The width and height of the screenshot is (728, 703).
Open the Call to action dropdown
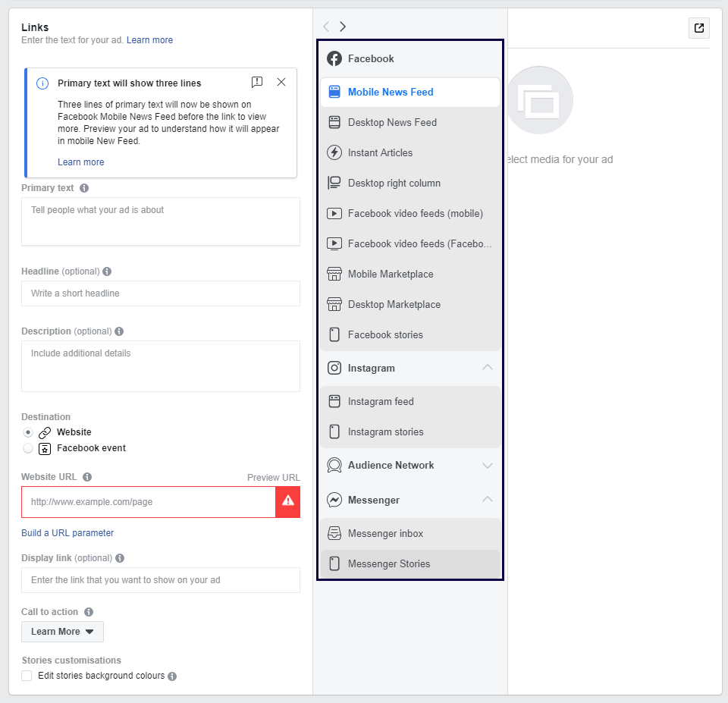click(61, 631)
